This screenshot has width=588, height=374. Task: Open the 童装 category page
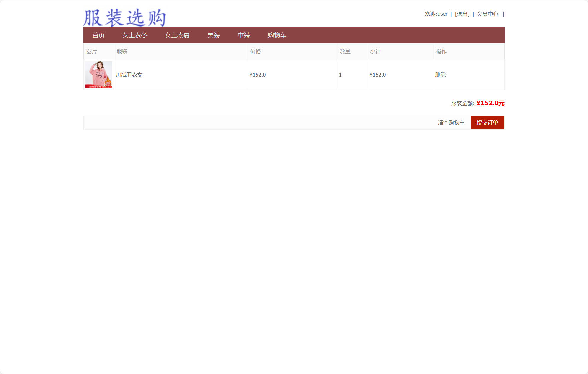[244, 35]
